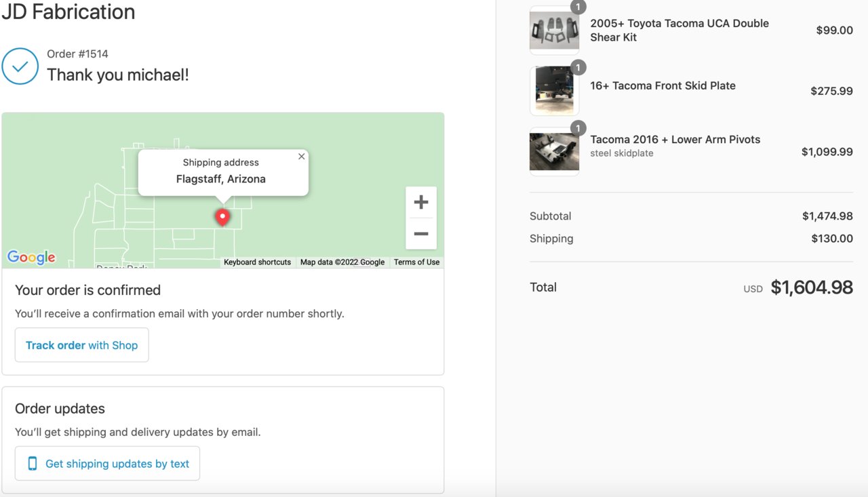This screenshot has width=868, height=497.
Task: Click 'Map data ©2022 Google' text
Action: tap(342, 262)
